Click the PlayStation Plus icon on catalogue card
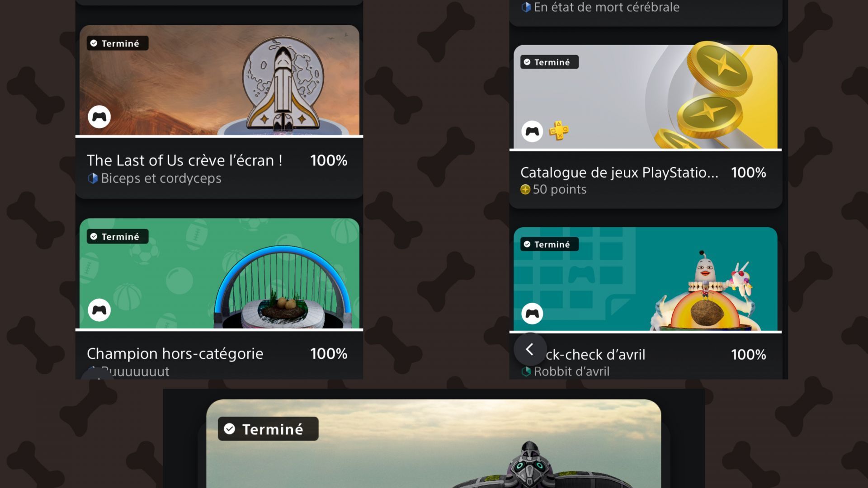This screenshot has width=868, height=488. pyautogui.click(x=559, y=131)
